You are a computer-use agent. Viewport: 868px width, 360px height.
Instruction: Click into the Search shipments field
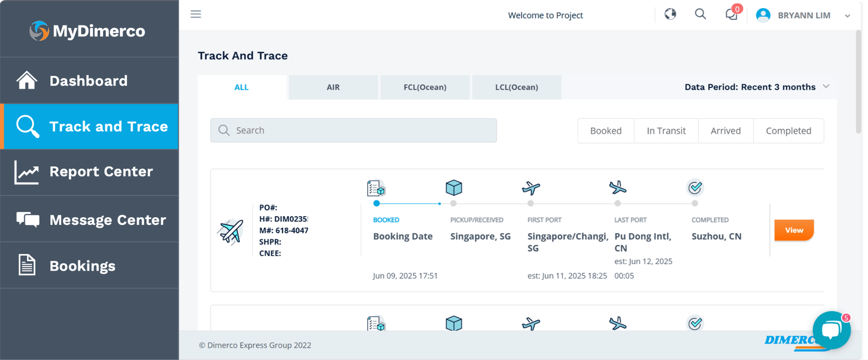point(353,130)
